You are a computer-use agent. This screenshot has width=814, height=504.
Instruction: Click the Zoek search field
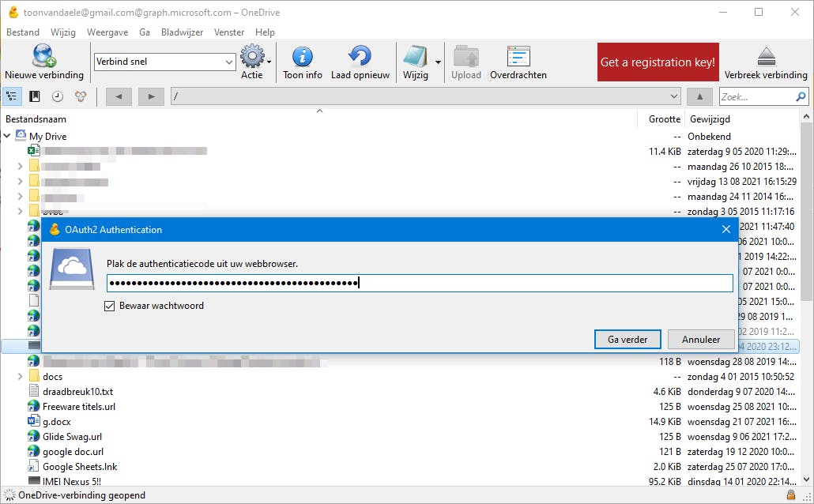click(757, 96)
